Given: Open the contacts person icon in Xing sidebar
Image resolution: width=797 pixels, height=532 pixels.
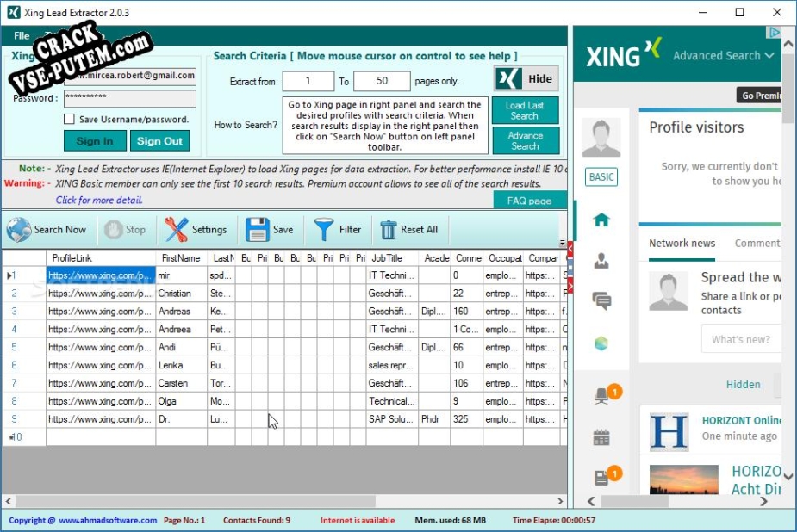Looking at the screenshot, I should pyautogui.click(x=601, y=261).
